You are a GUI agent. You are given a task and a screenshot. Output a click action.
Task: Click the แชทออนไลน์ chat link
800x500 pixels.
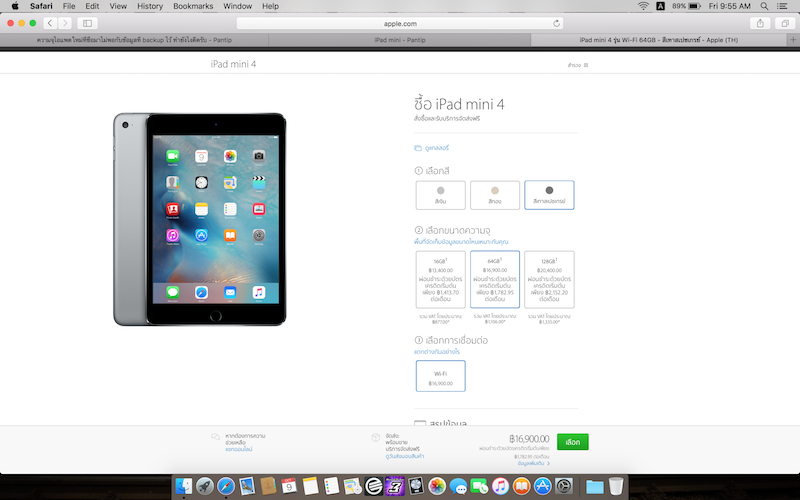[239, 449]
